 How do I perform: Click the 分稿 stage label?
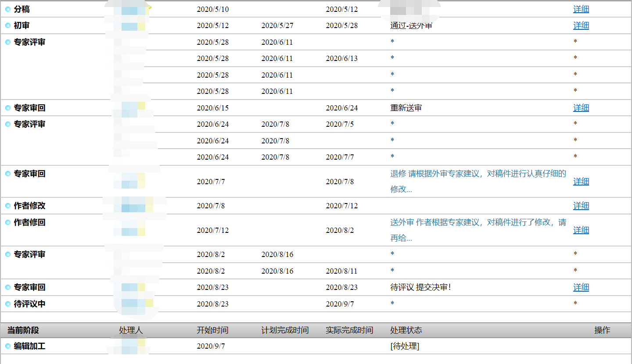[22, 9]
